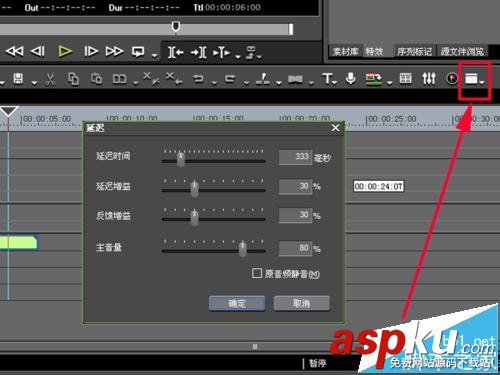The width and height of the screenshot is (500, 375).
Task: Click the default transition icon
Action: 295,79
